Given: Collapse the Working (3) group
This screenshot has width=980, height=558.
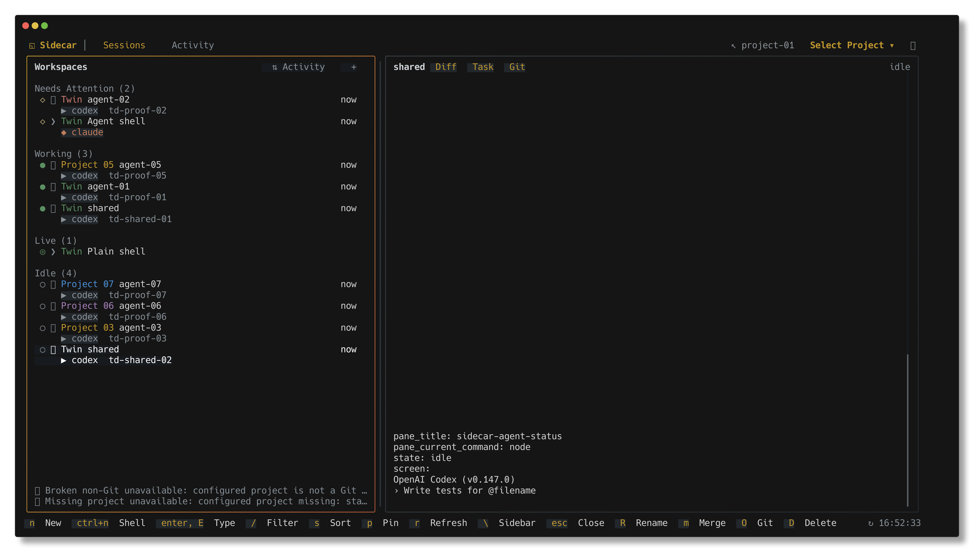Looking at the screenshot, I should point(63,154).
